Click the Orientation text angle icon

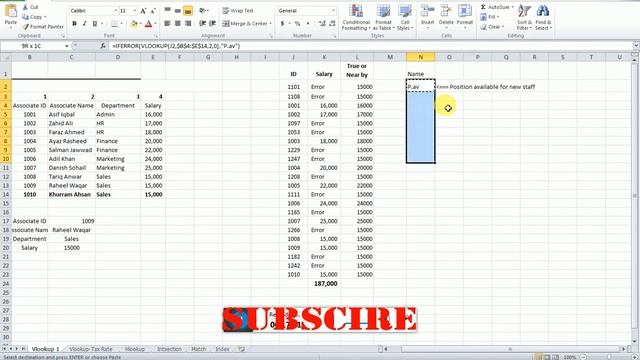click(202, 11)
